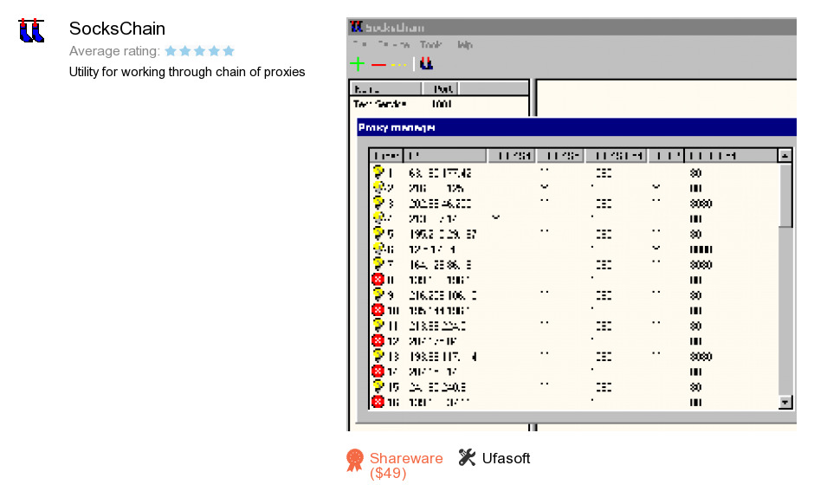Click the lightbulb icon of proxy row 5
The width and height of the screenshot is (814, 504).
[378, 233]
